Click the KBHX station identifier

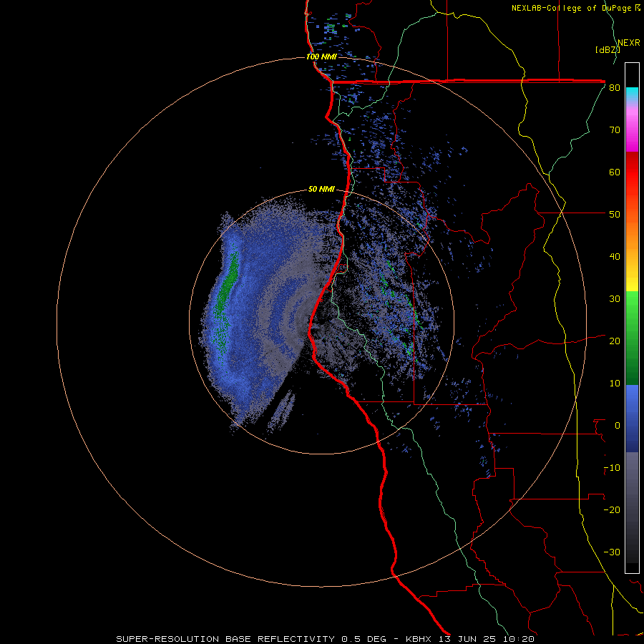(x=421, y=639)
